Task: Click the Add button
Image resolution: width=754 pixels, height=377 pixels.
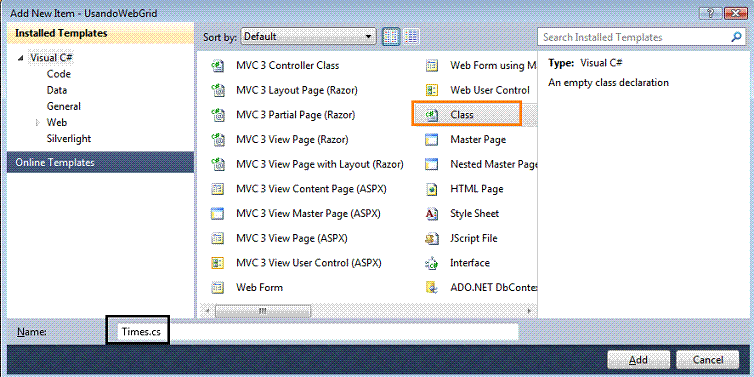Action: 638,360
